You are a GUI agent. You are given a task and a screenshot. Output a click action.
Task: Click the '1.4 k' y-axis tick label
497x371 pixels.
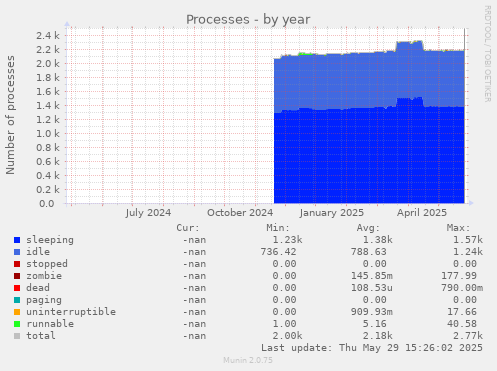48,106
